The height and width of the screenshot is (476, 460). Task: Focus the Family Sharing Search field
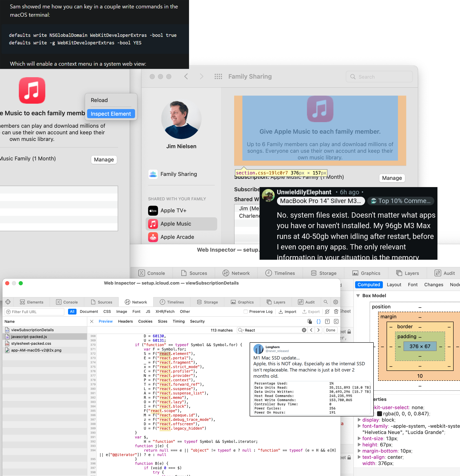point(379,77)
